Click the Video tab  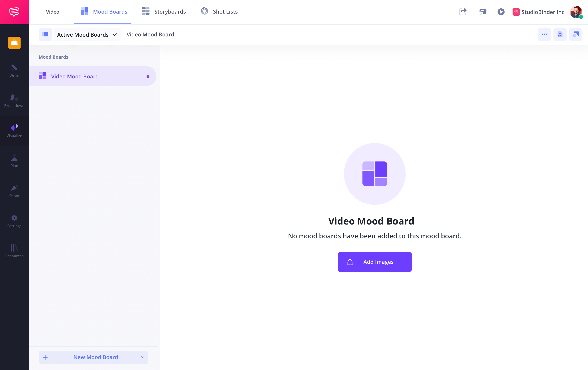click(52, 12)
